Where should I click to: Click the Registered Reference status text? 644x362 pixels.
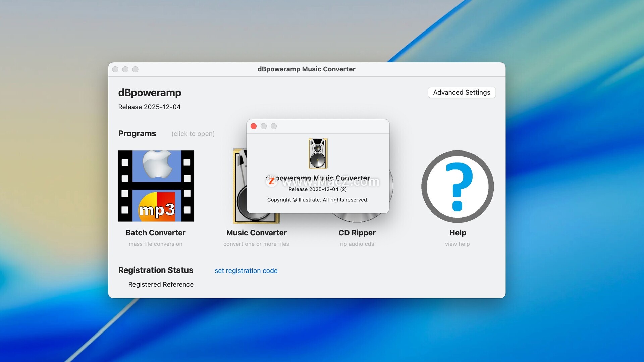pos(161,285)
